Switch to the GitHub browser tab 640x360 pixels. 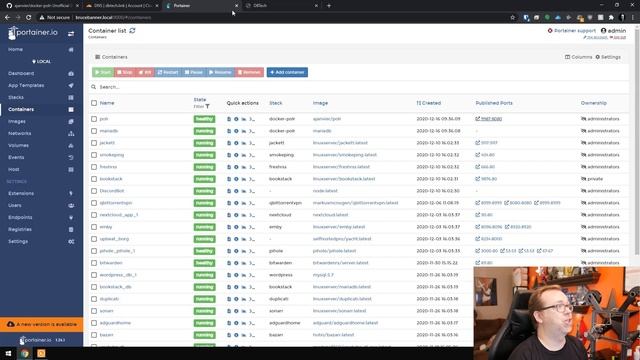41,6
